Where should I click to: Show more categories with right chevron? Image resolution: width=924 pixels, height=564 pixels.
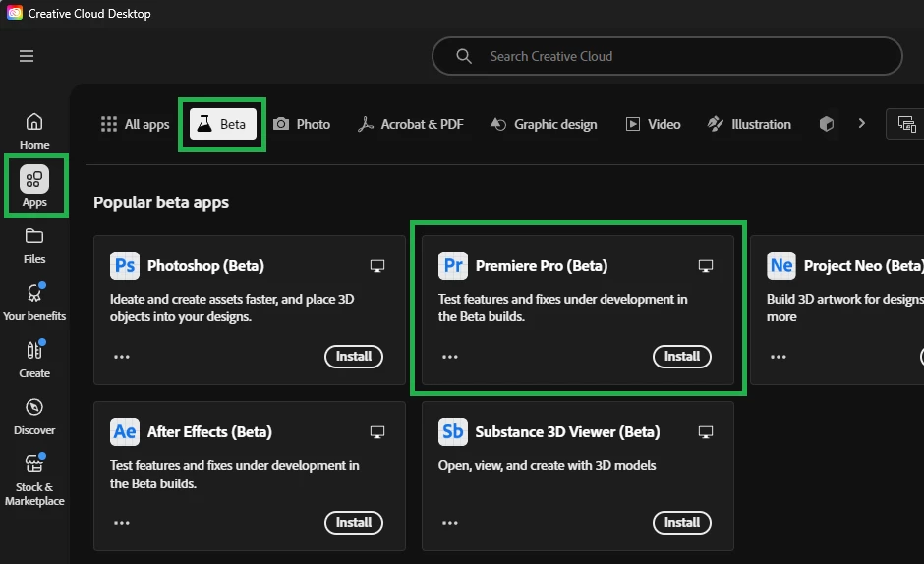[x=861, y=123]
